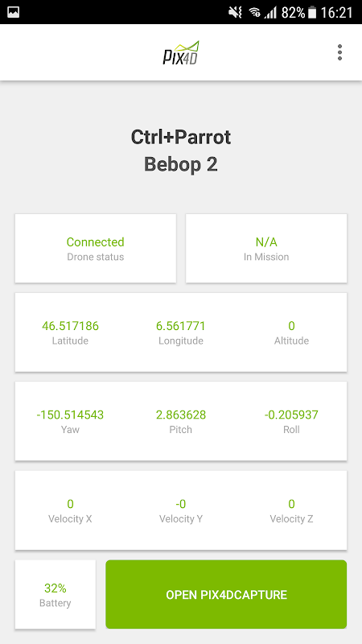Tap the 16:21 clock in status bar
This screenshot has height=644, width=362.
coord(336,13)
